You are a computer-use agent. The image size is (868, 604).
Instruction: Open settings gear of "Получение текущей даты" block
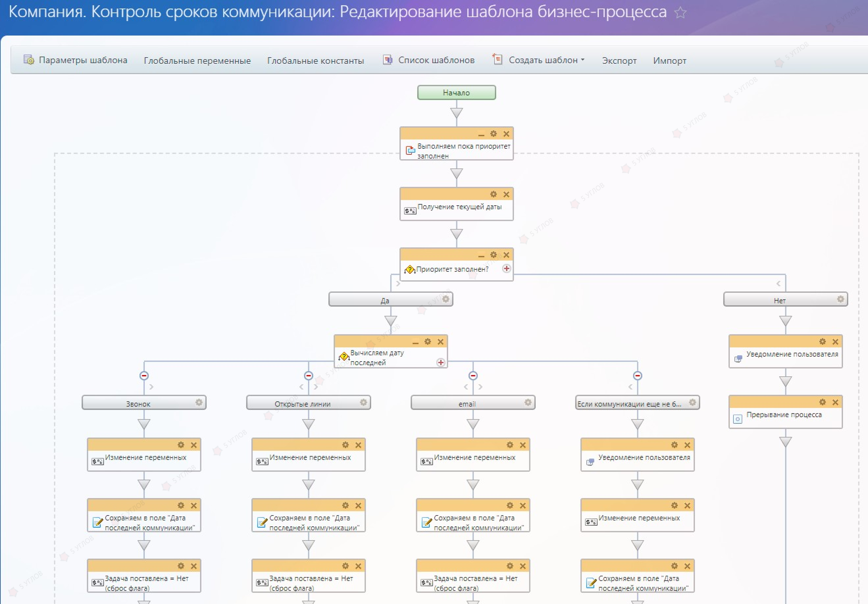493,194
